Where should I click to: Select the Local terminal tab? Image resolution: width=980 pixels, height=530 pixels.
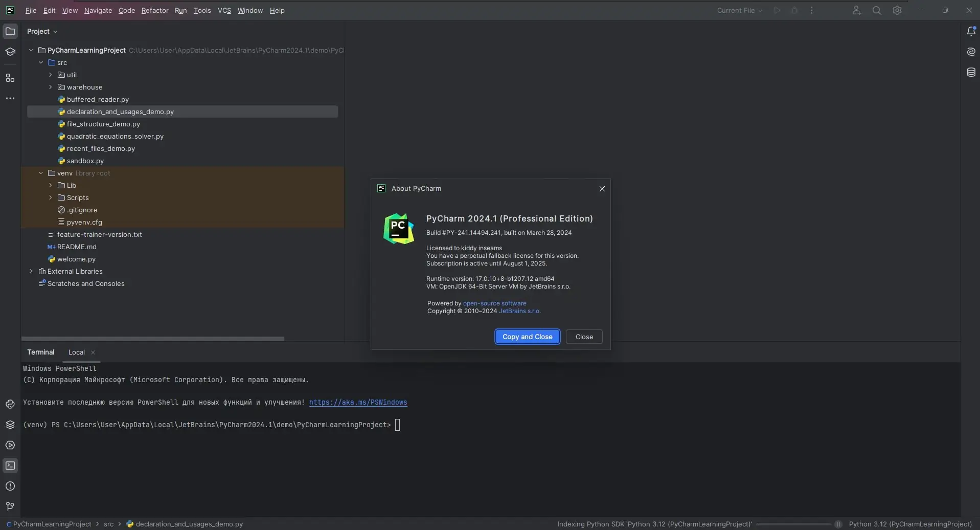pyautogui.click(x=77, y=352)
